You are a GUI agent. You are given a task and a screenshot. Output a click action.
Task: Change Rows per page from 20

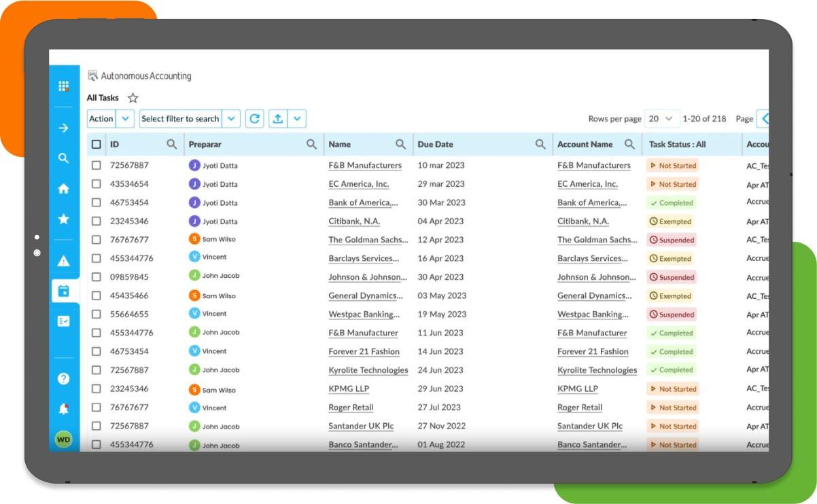pyautogui.click(x=663, y=118)
